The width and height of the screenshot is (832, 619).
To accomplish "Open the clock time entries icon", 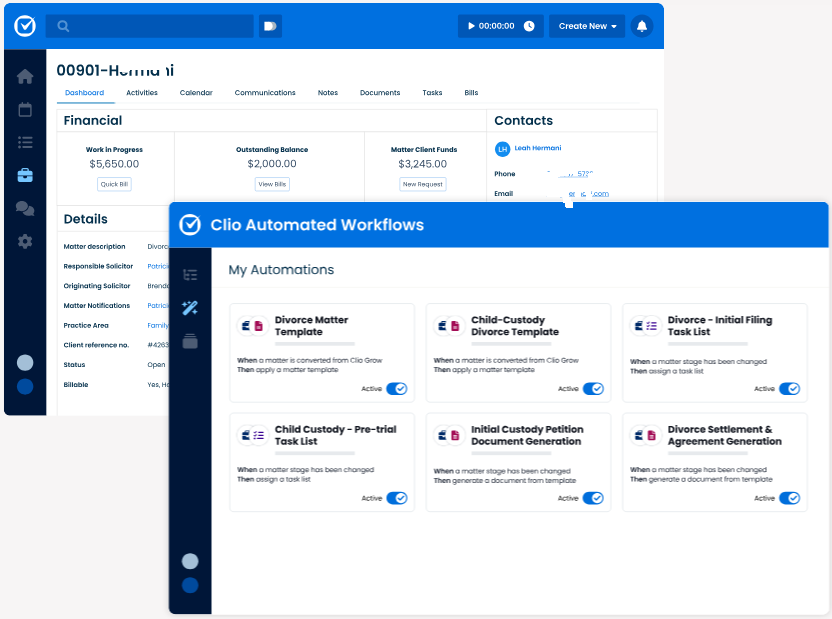I will click(x=529, y=26).
